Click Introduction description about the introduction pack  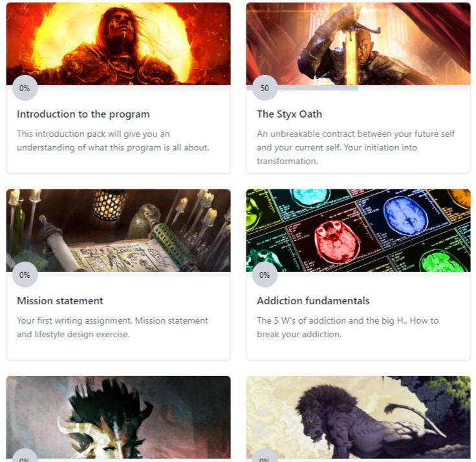[x=113, y=141]
